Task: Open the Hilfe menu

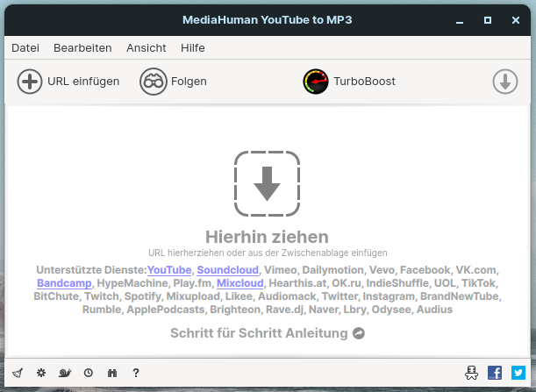Action: 193,48
